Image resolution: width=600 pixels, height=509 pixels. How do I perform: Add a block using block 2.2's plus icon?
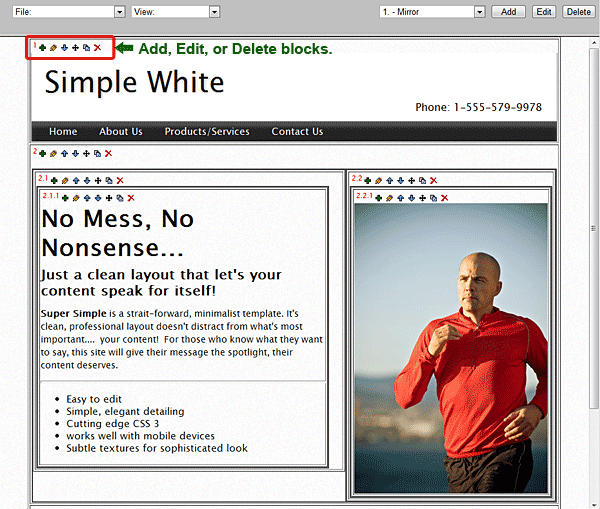[367, 181]
